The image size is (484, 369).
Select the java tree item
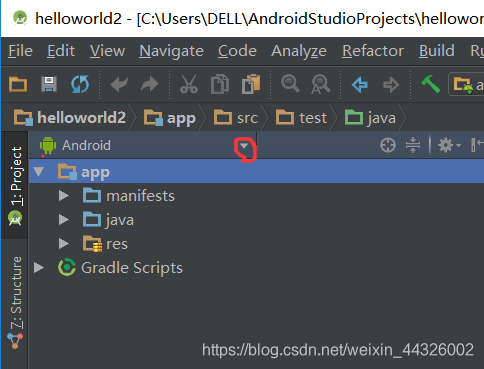[108, 220]
